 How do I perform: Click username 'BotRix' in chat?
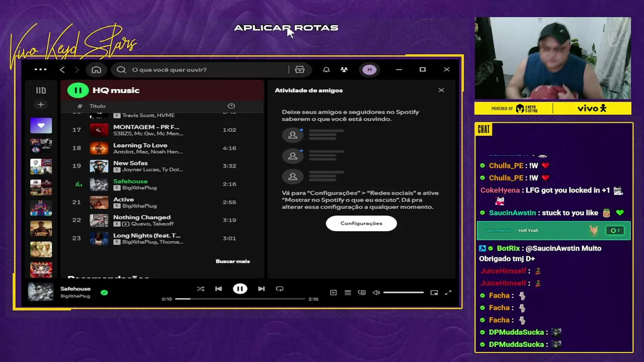click(508, 248)
